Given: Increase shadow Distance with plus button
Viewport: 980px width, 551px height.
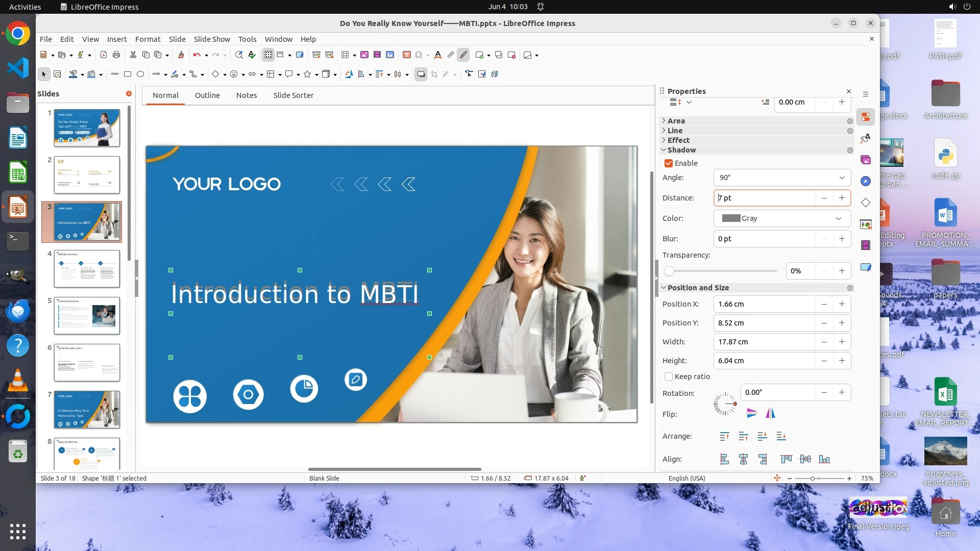Looking at the screenshot, I should 842,198.
